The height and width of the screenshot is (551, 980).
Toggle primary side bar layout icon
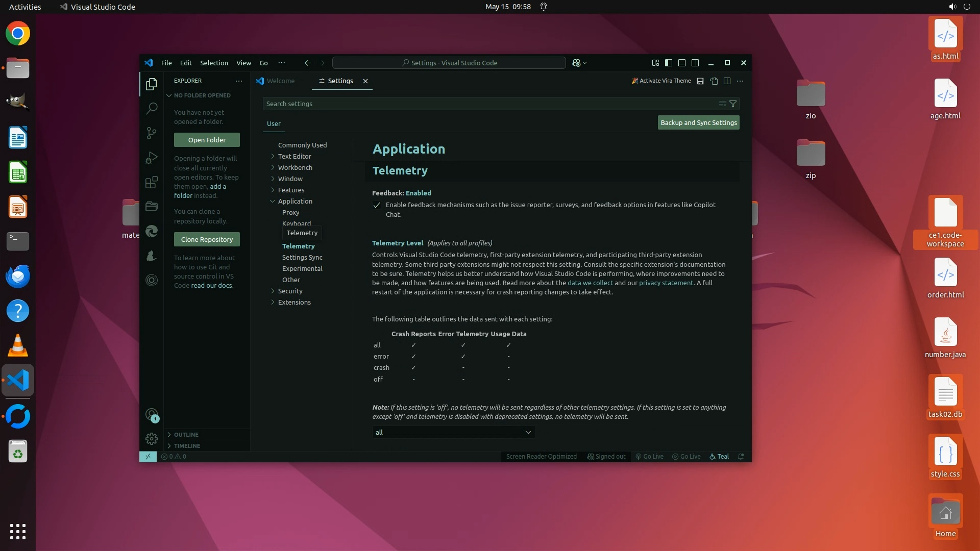(x=669, y=63)
